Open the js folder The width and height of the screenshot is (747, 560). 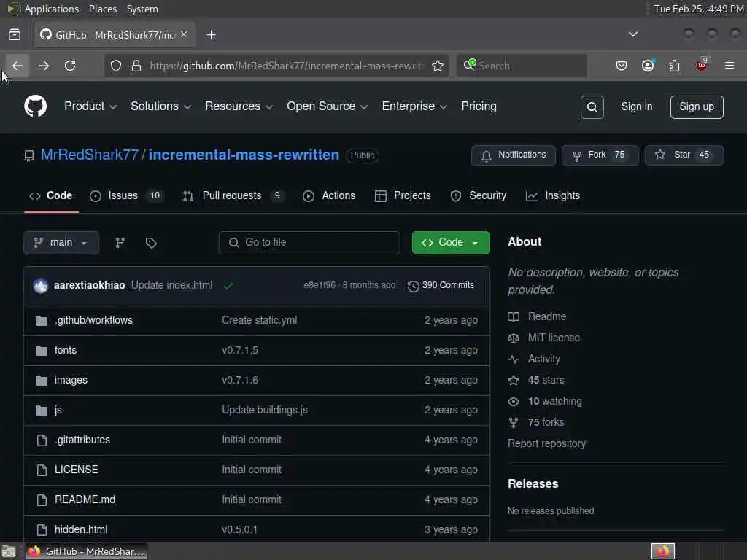[58, 410]
